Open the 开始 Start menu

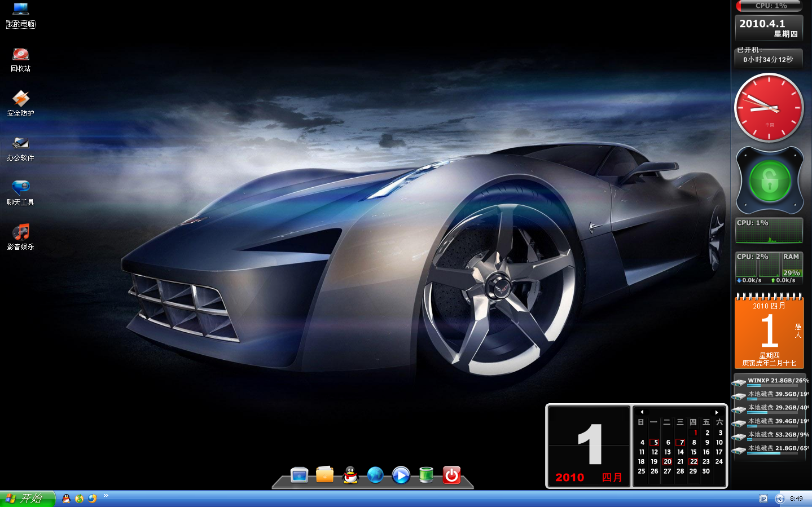[x=27, y=499]
